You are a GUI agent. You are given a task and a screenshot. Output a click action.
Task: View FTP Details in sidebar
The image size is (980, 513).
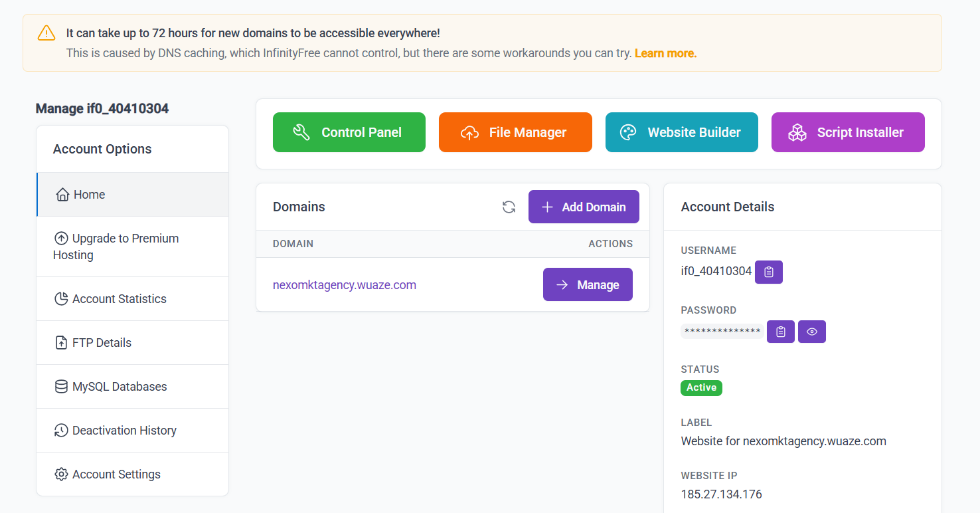102,343
